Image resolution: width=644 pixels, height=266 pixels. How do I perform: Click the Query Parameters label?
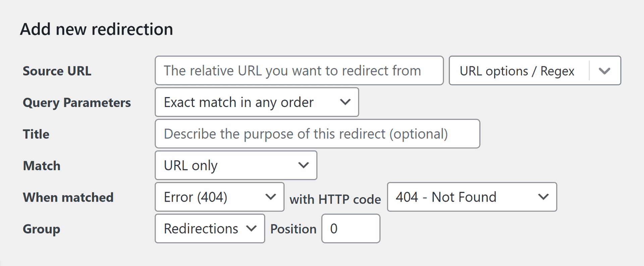[x=77, y=102]
